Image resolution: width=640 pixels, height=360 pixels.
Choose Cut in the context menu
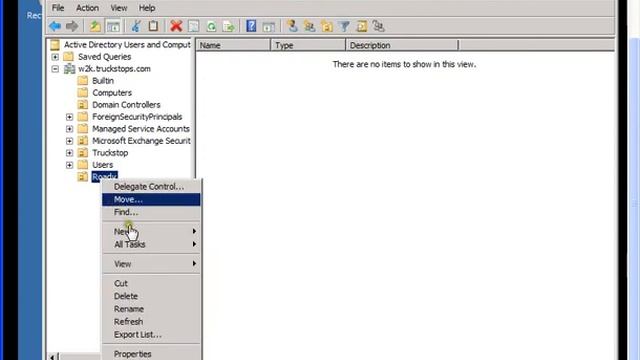point(151,283)
